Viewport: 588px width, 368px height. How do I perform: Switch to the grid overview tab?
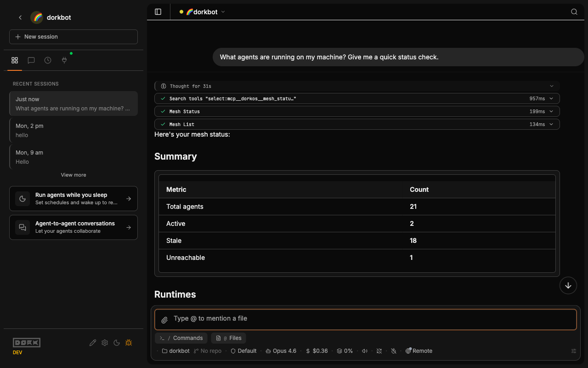point(15,60)
